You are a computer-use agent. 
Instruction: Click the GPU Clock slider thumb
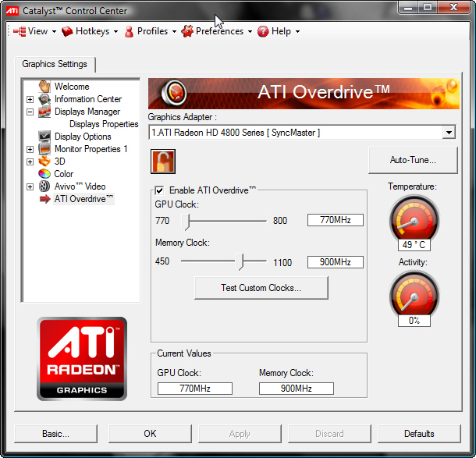tap(186, 222)
